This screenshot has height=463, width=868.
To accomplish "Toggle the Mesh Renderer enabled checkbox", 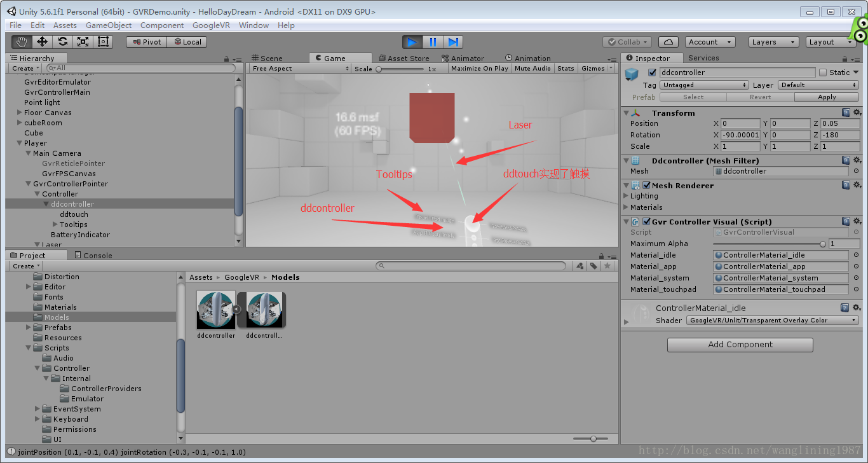I will (647, 185).
